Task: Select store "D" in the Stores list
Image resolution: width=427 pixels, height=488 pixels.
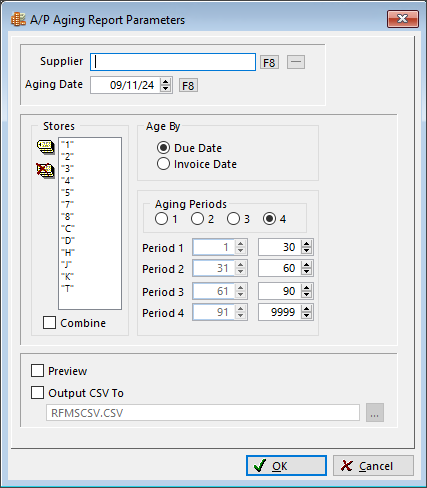Action: pyautogui.click(x=68, y=241)
